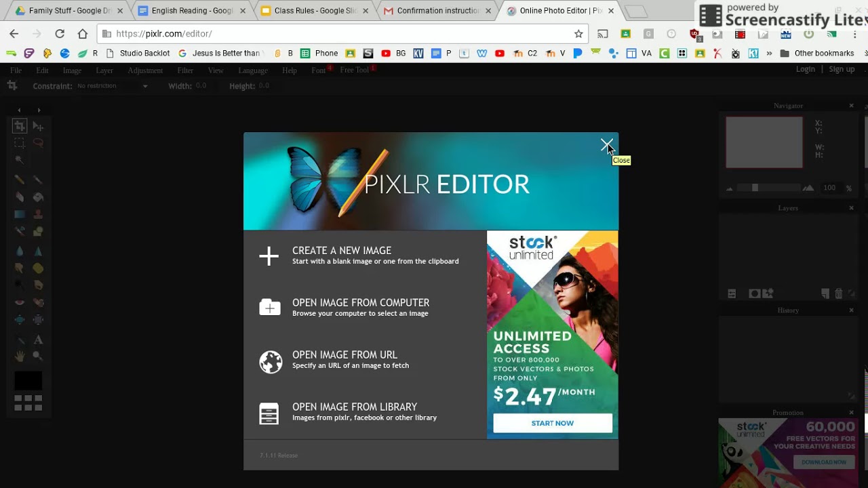Viewport: 868px width, 488px height.
Task: Select the Burn hand tool
Action: coord(38,285)
